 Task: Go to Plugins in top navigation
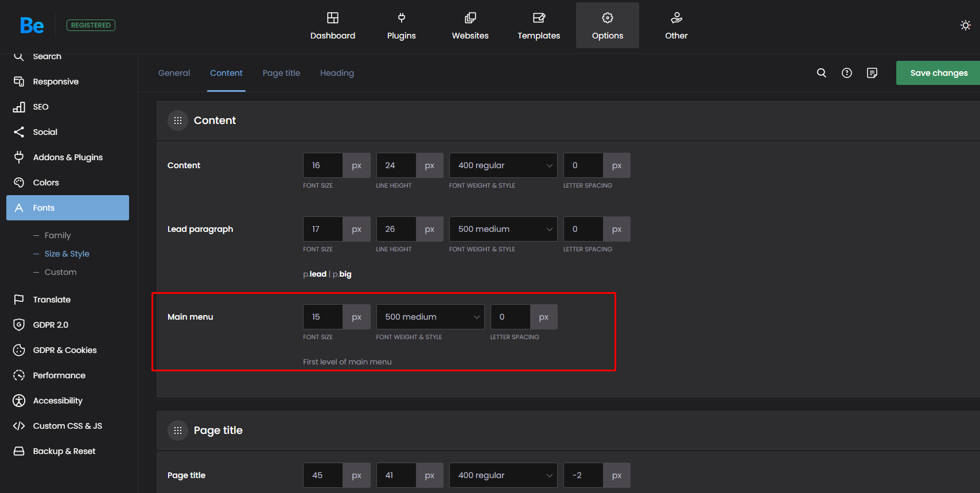pyautogui.click(x=401, y=26)
